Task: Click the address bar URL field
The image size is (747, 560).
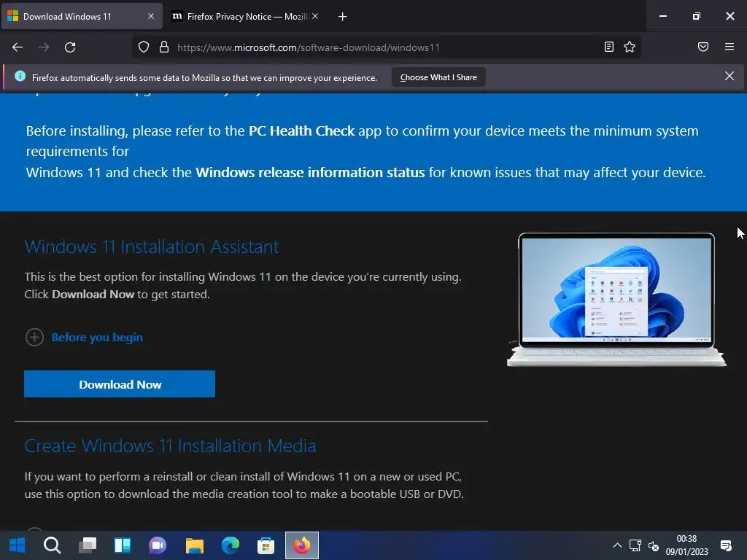Action: pos(386,47)
